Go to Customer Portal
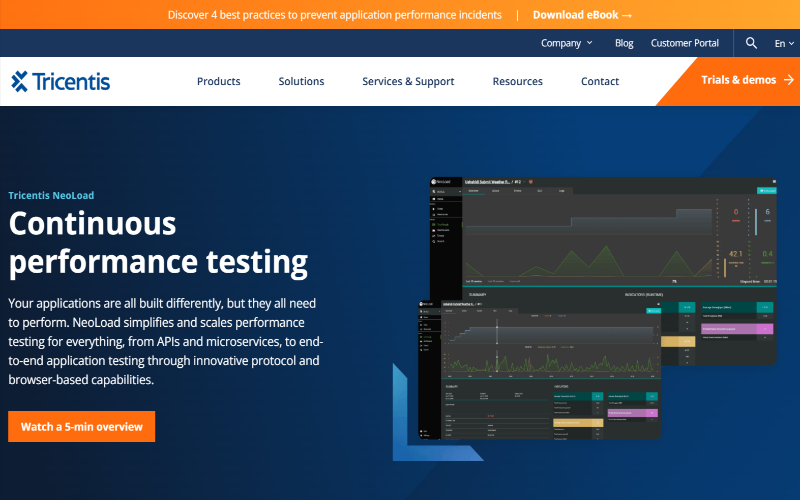This screenshot has width=800, height=500. pyautogui.click(x=685, y=43)
